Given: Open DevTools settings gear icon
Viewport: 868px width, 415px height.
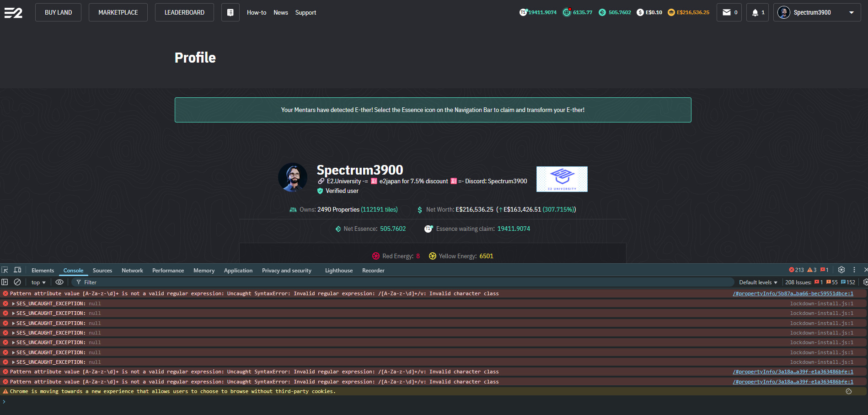Looking at the screenshot, I should (x=841, y=270).
